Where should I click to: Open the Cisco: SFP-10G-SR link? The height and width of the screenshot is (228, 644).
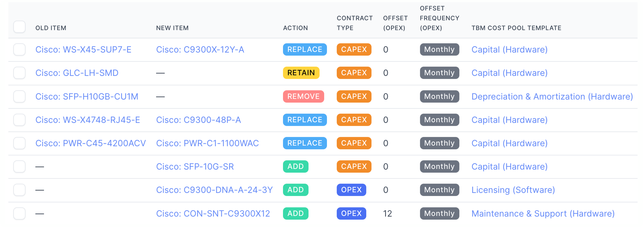(x=195, y=166)
